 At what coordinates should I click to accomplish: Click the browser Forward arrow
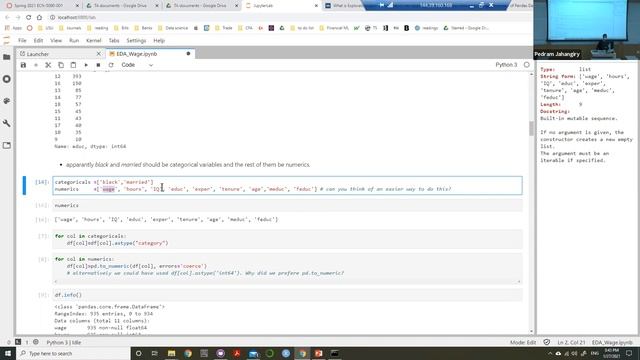18,18
